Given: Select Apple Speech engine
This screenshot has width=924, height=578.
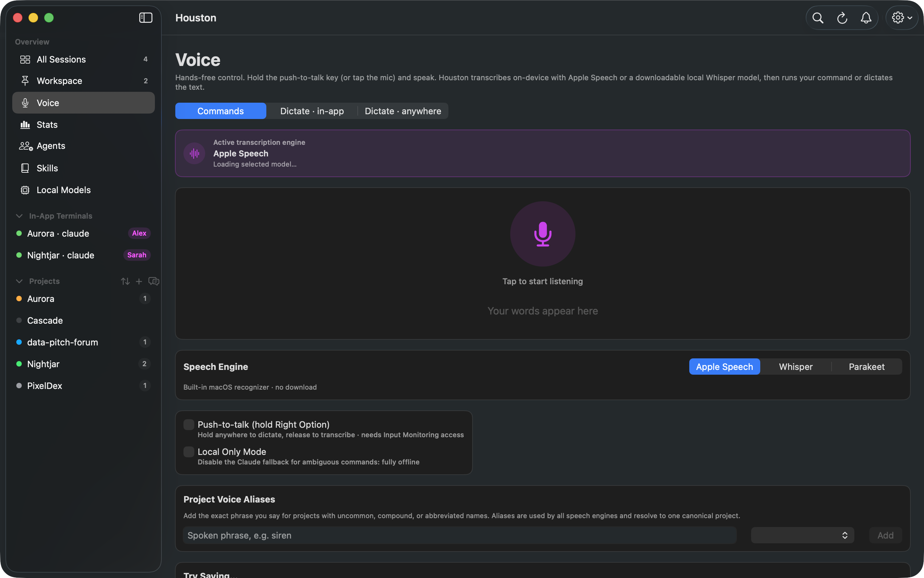Looking at the screenshot, I should (724, 367).
